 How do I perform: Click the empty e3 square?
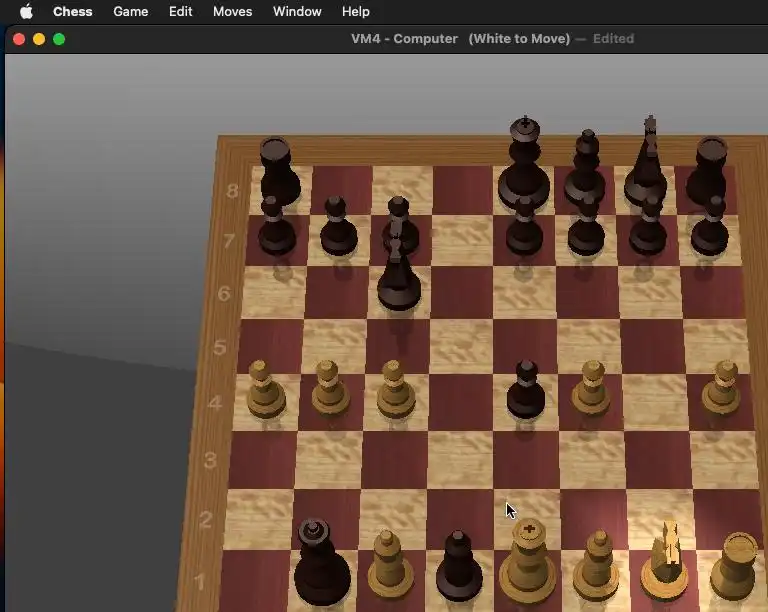(x=526, y=460)
